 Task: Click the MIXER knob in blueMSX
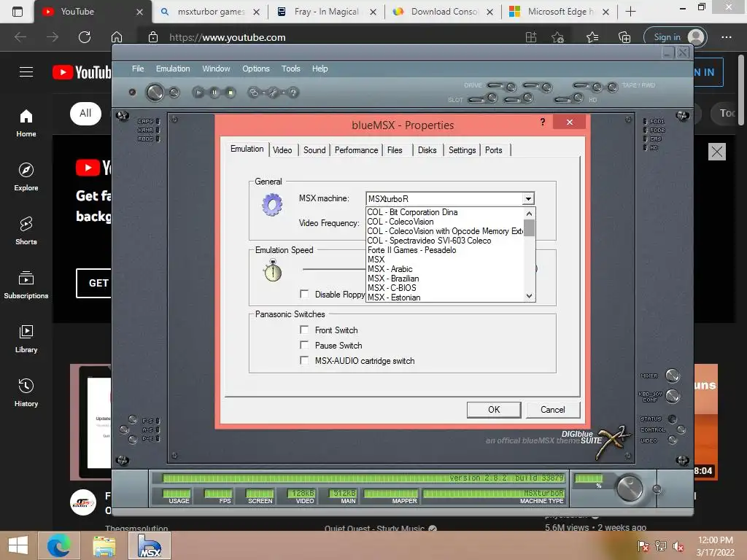point(672,376)
